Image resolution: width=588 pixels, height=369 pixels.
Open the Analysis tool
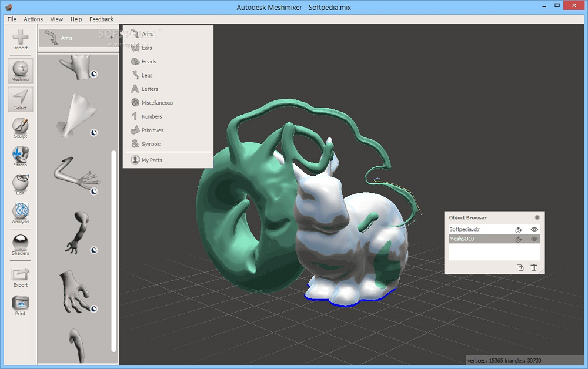click(21, 213)
